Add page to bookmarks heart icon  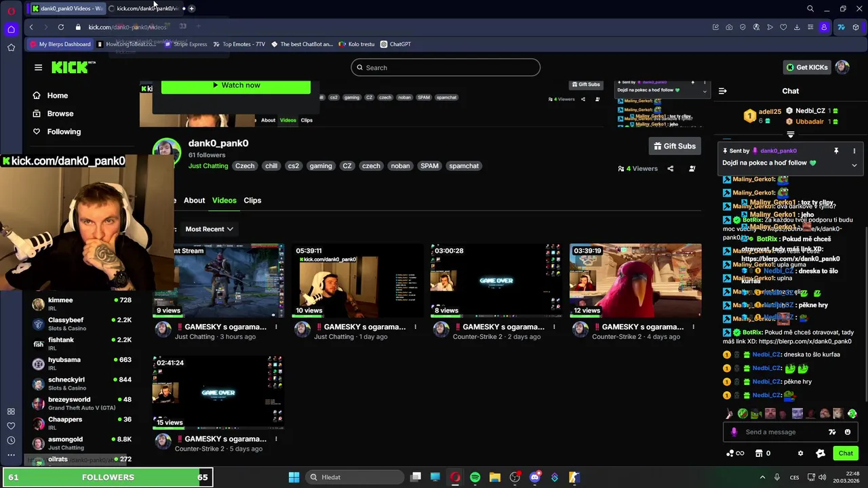click(x=783, y=27)
